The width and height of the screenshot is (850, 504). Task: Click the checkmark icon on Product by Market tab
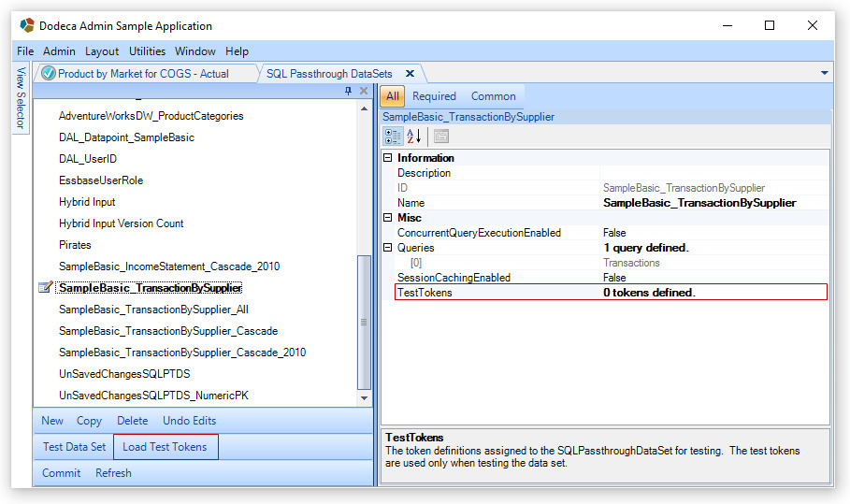tap(49, 73)
